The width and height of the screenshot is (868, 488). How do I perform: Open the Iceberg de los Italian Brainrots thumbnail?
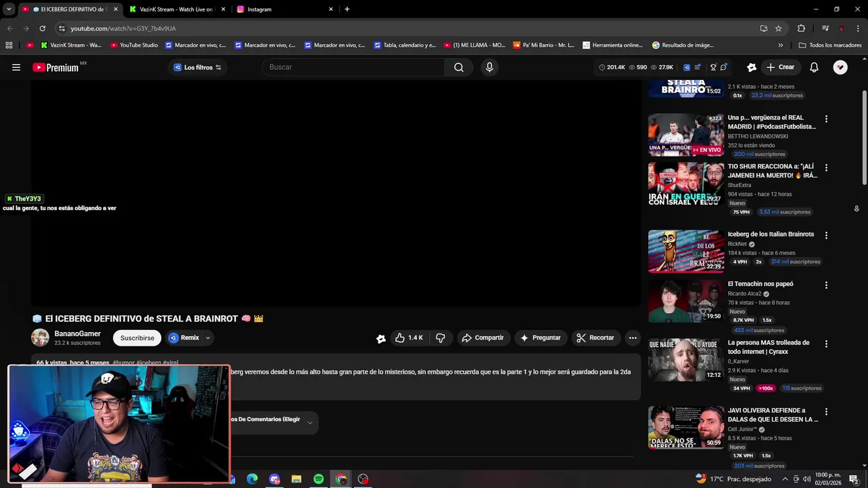(x=686, y=251)
